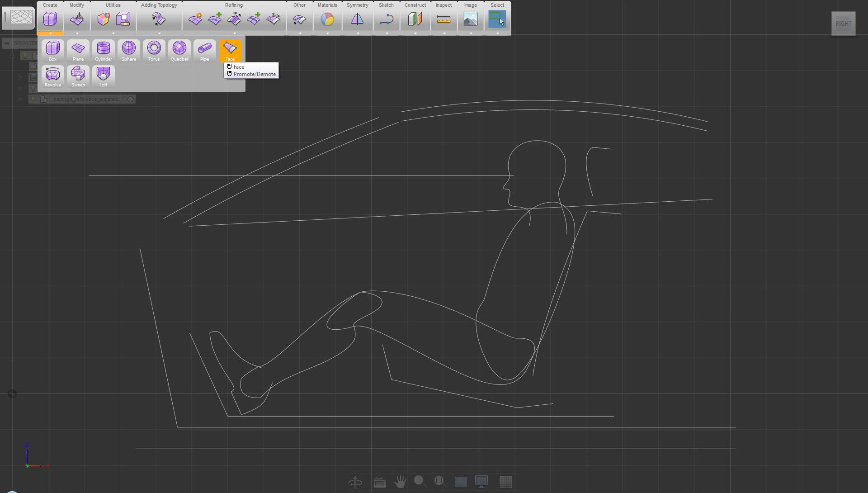Click the Torus primitive icon
The height and width of the screenshot is (493, 868).
pyautogui.click(x=154, y=50)
